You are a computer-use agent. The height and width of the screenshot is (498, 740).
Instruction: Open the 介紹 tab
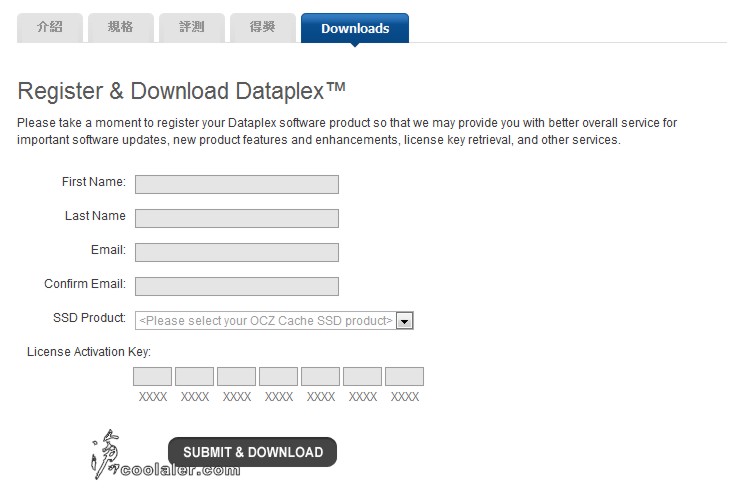(x=50, y=27)
